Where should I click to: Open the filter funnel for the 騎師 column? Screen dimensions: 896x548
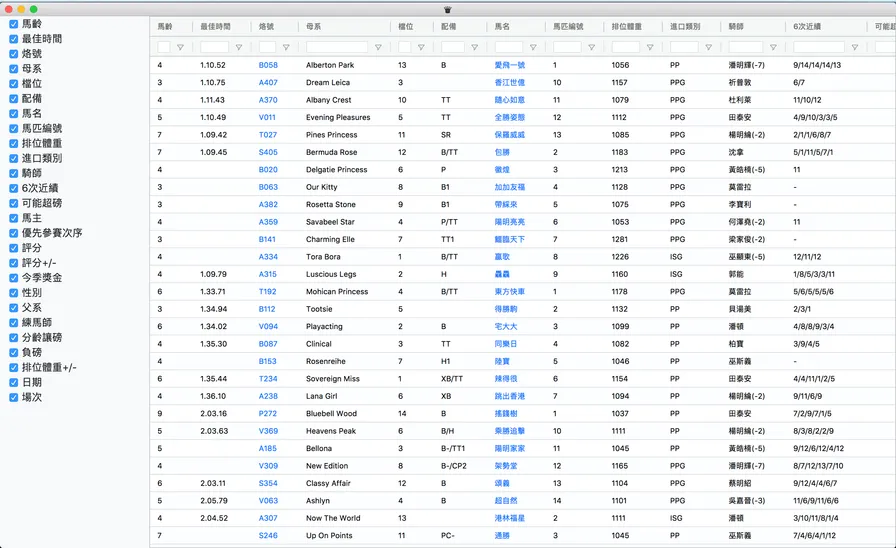773,47
